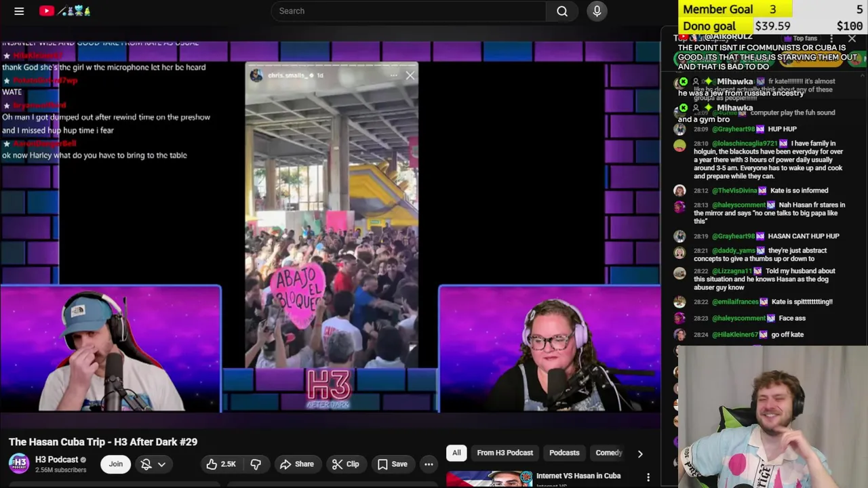
Task: Start voice search with the microphone button
Action: pos(597,11)
